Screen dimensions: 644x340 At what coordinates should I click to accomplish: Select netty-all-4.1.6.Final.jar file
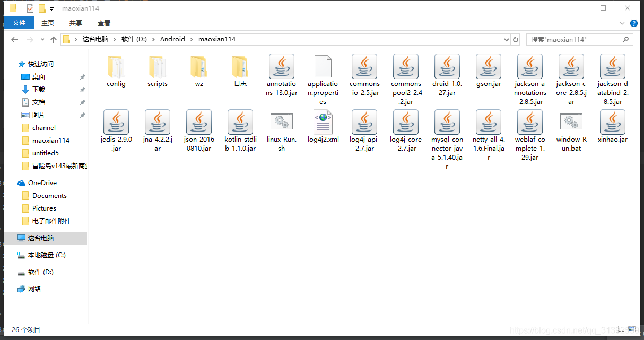489,136
